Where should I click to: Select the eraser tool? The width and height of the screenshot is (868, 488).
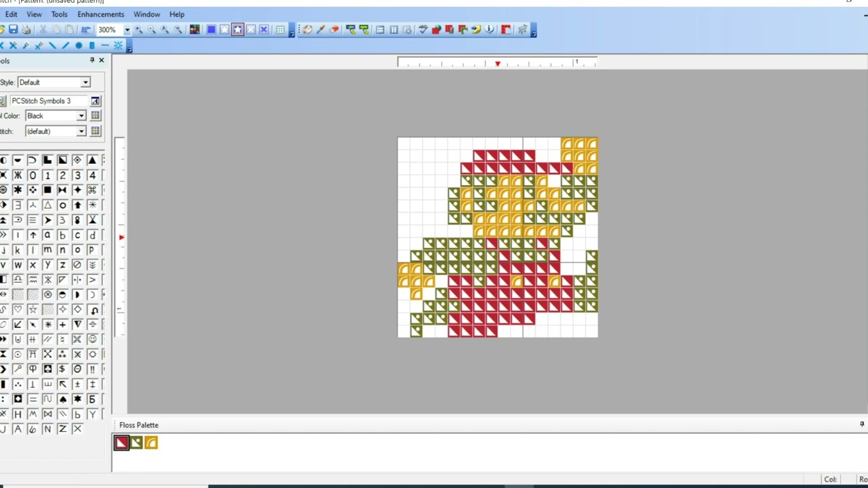coord(334,30)
